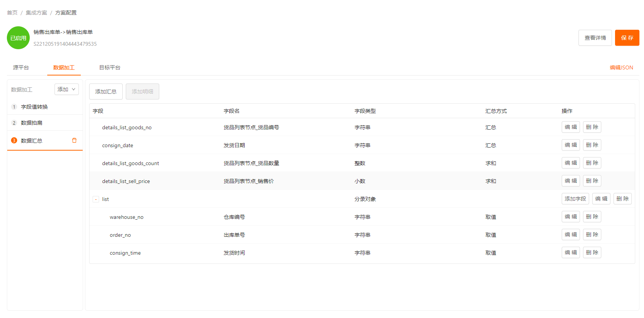
Task: Switch to the 目标平台 tab
Action: pos(110,67)
